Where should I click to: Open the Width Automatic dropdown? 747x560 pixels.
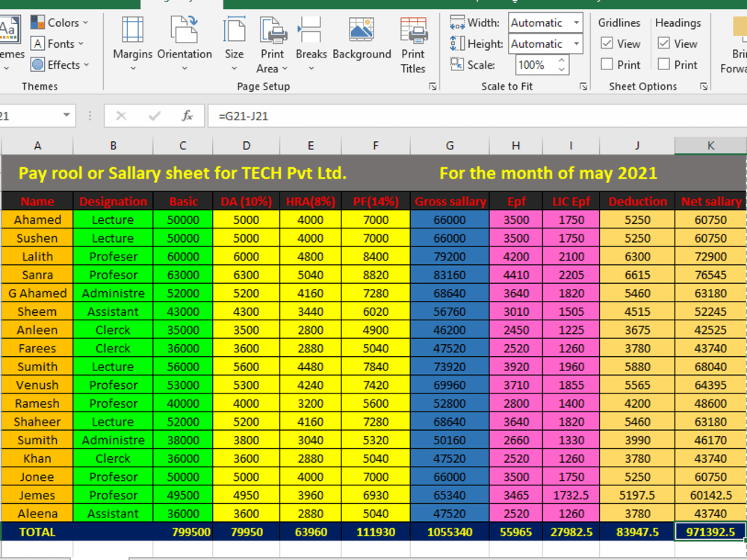click(576, 22)
